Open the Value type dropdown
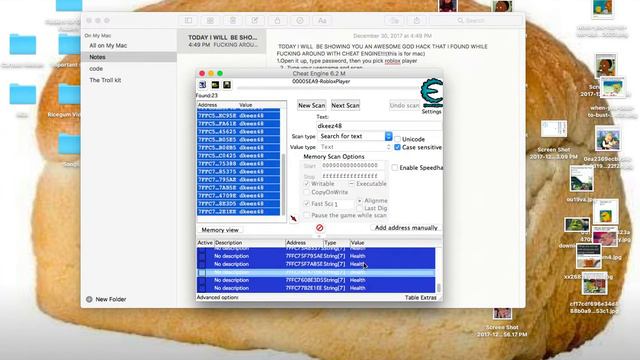 pyautogui.click(x=355, y=147)
